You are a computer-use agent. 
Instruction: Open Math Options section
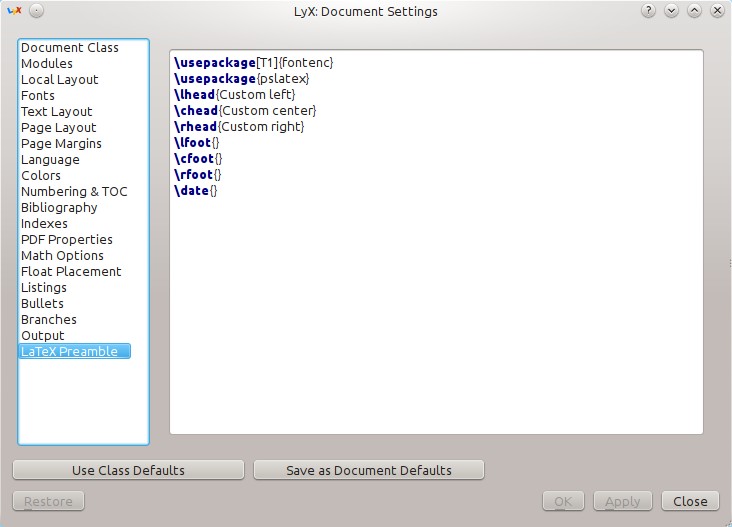63,255
